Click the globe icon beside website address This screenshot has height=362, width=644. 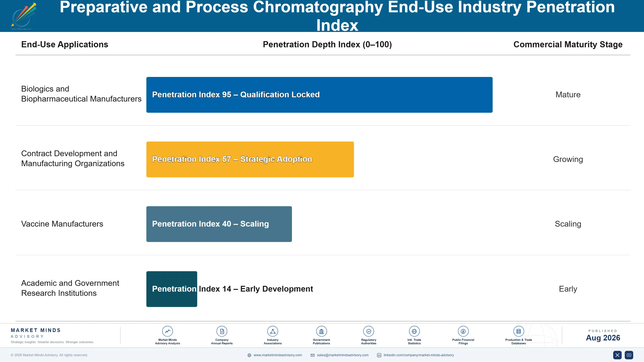pyautogui.click(x=249, y=355)
